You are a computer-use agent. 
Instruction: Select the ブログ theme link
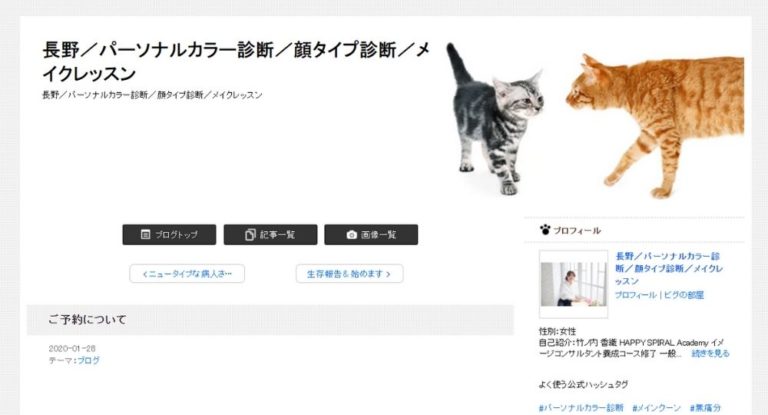pos(89,360)
